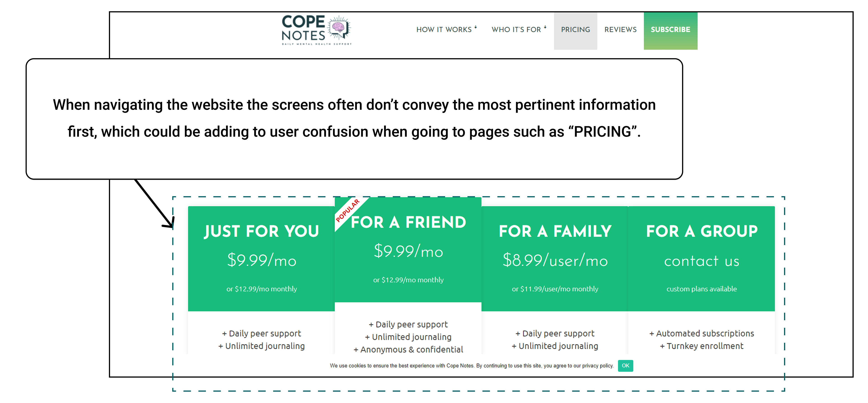This screenshot has height=403, width=868.
Task: Open the PRICING menu item
Action: tap(575, 30)
